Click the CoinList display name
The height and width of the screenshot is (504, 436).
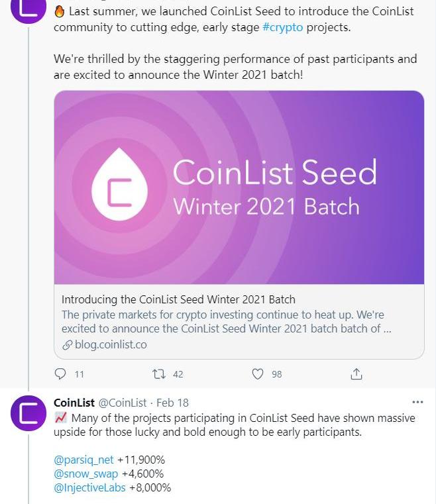pos(74,403)
